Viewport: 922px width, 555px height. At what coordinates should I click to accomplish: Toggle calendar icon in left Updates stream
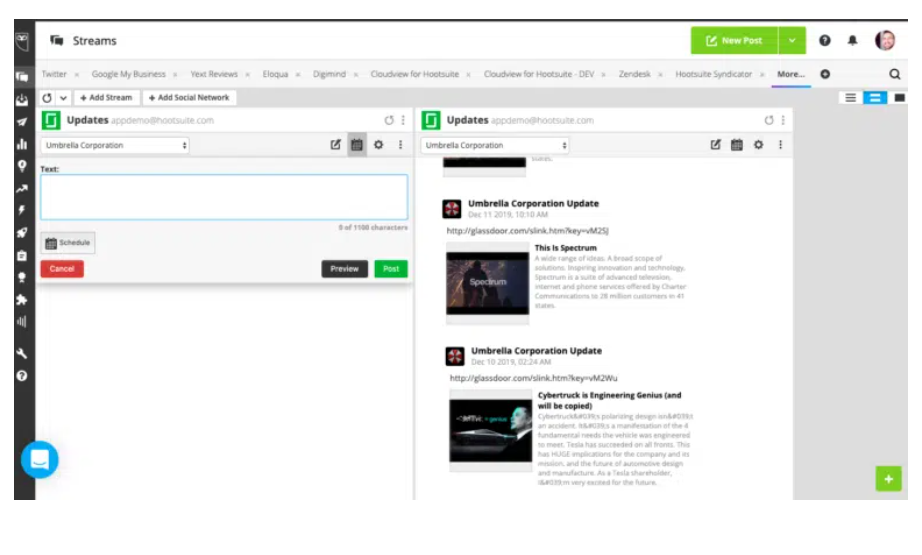(x=357, y=145)
